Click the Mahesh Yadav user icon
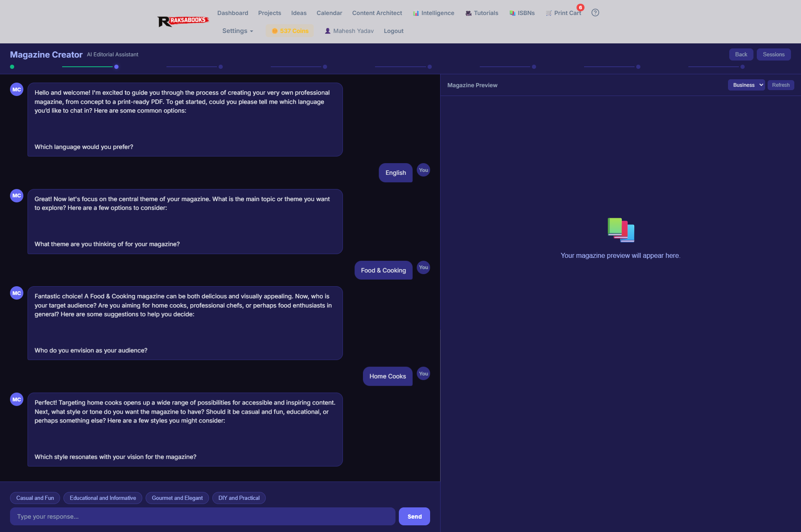Image resolution: width=801 pixels, height=532 pixels. 327,31
